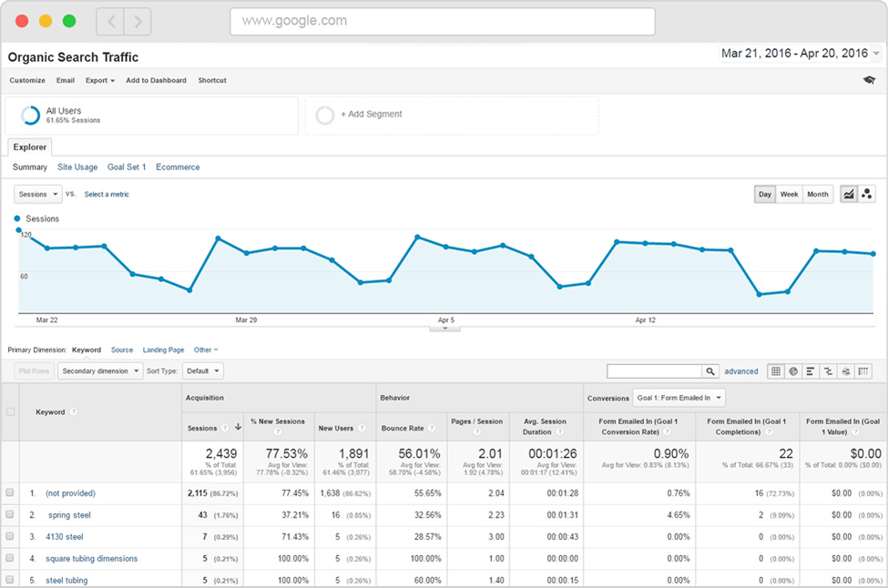Tick the checkbox next to 4130 steel
The width and height of the screenshot is (888, 588).
click(10, 537)
